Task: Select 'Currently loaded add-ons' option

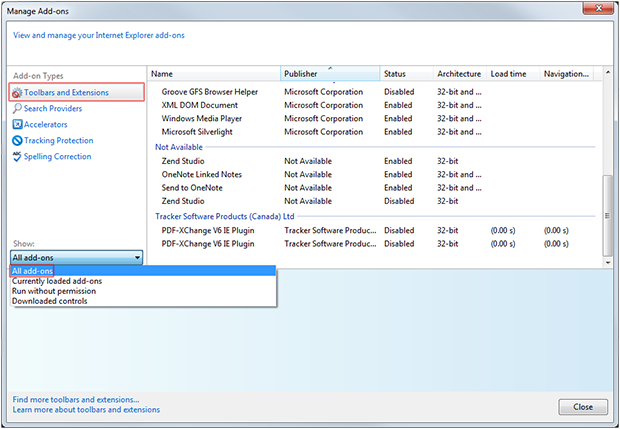Action: 60,281
